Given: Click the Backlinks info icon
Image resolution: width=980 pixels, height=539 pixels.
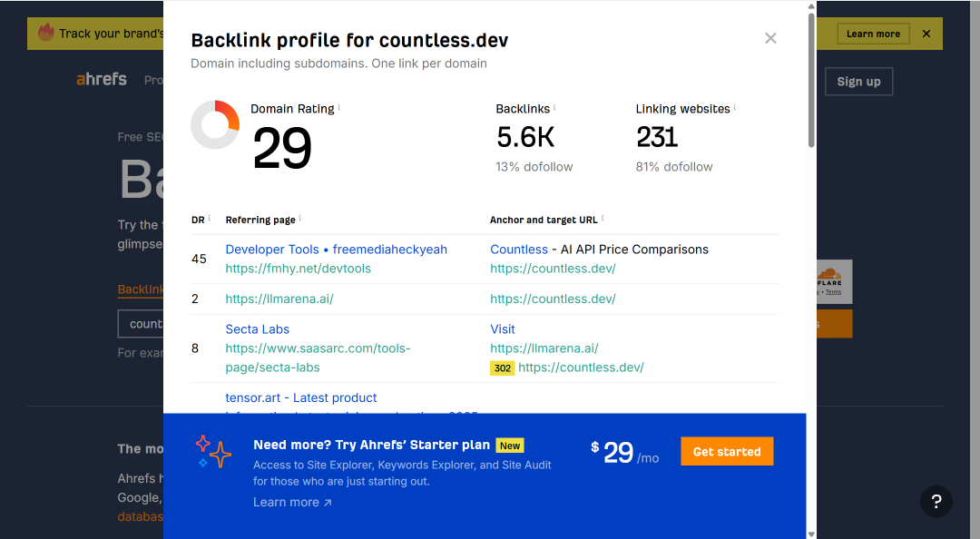Looking at the screenshot, I should tap(554, 107).
